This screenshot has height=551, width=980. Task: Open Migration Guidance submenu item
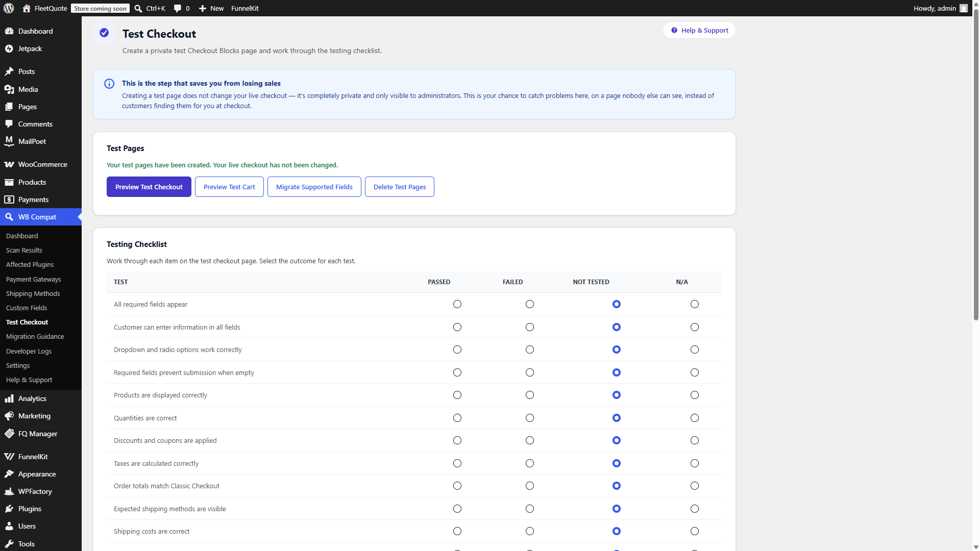[x=35, y=336]
